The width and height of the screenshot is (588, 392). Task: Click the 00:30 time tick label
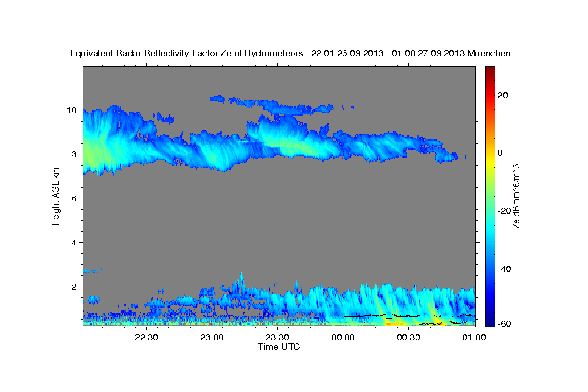[x=408, y=338]
